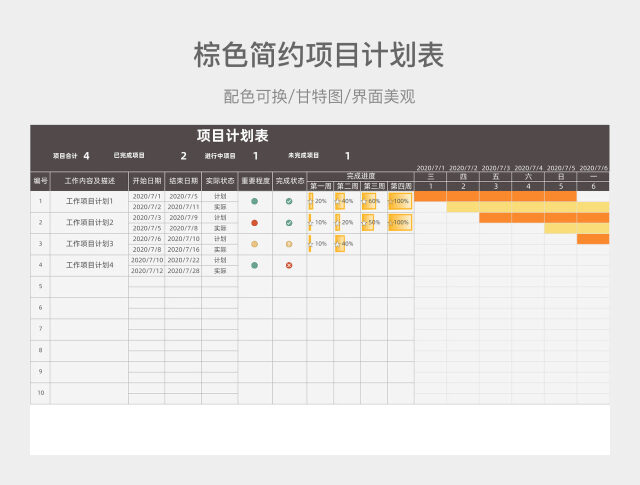Click Gantt day number 3 column header
640x485 pixels.
(x=496, y=186)
